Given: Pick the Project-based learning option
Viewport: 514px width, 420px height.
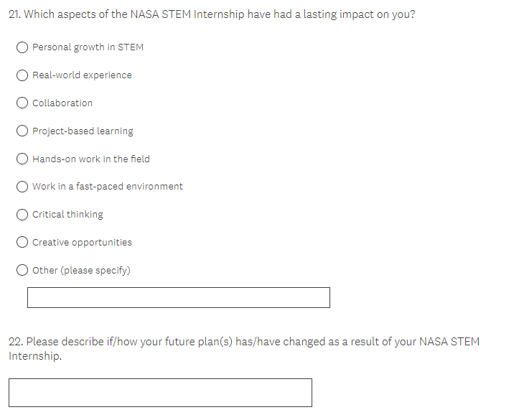Looking at the screenshot, I should click(x=23, y=131).
